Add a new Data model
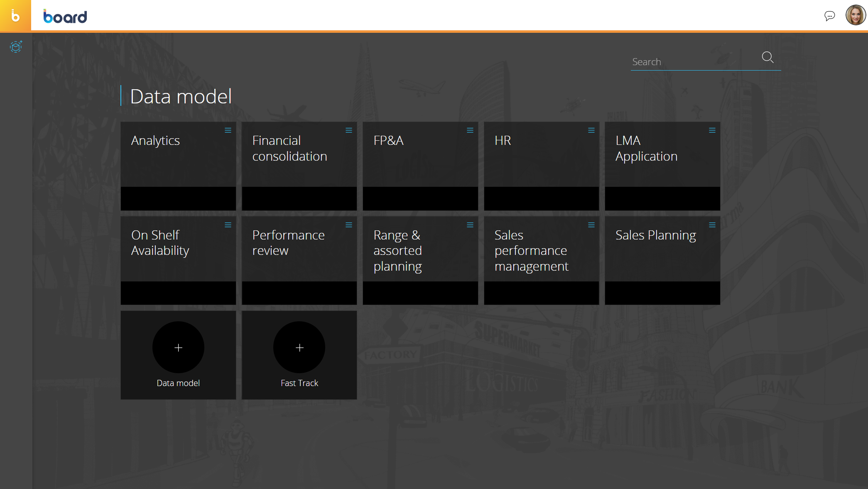This screenshot has height=489, width=868. click(x=178, y=348)
